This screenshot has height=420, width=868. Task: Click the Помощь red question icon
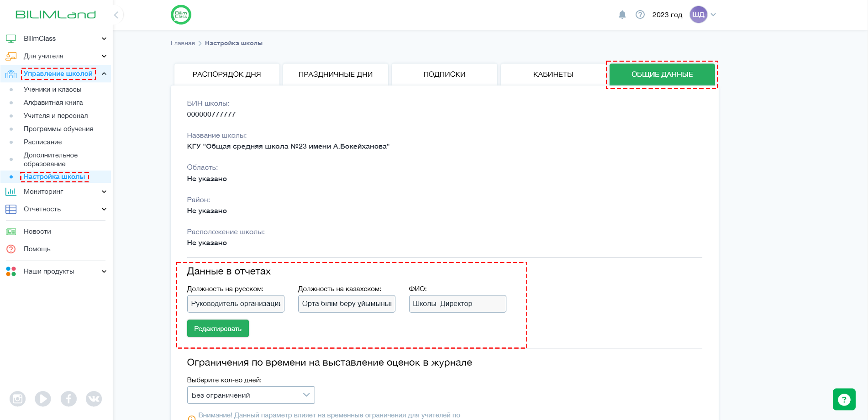click(x=11, y=249)
